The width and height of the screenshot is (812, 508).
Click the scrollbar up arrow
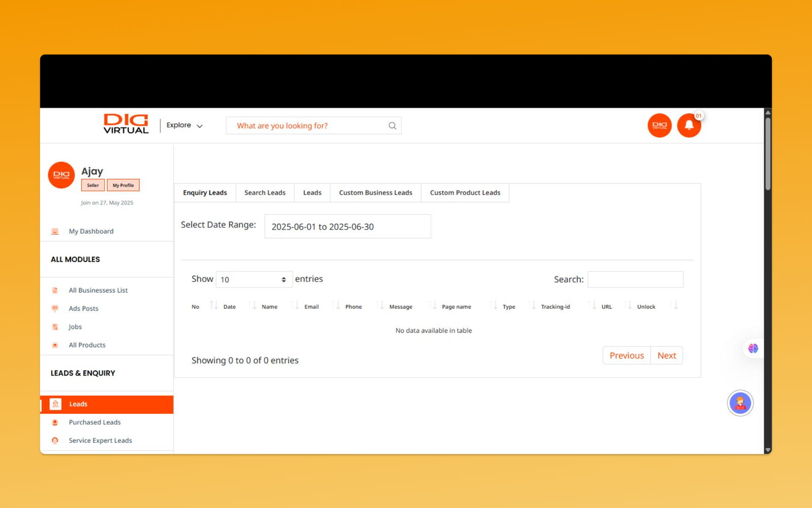(768, 112)
